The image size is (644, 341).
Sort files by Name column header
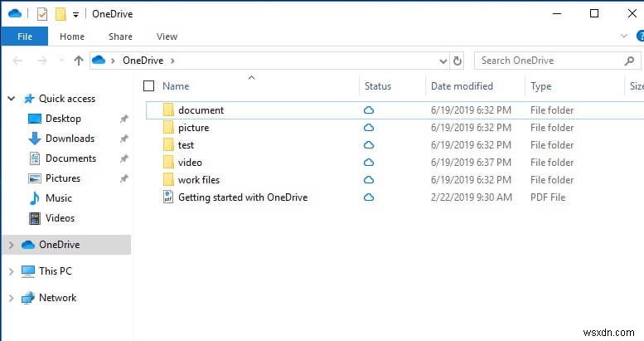point(176,85)
